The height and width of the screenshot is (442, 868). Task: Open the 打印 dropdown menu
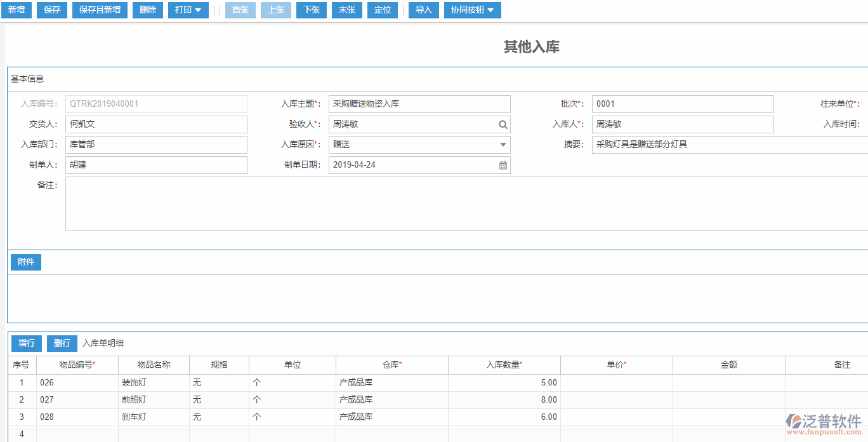pyautogui.click(x=188, y=10)
